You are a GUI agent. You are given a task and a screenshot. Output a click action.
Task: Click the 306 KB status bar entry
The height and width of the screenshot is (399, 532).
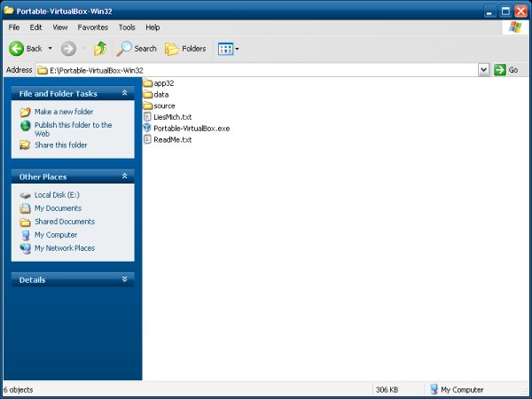[387, 390]
